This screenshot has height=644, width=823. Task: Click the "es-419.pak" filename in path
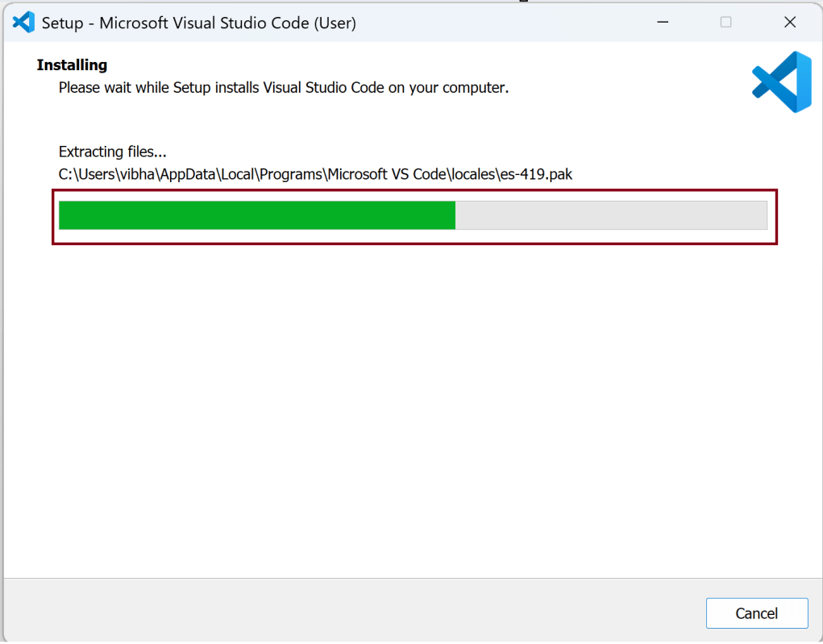click(536, 174)
